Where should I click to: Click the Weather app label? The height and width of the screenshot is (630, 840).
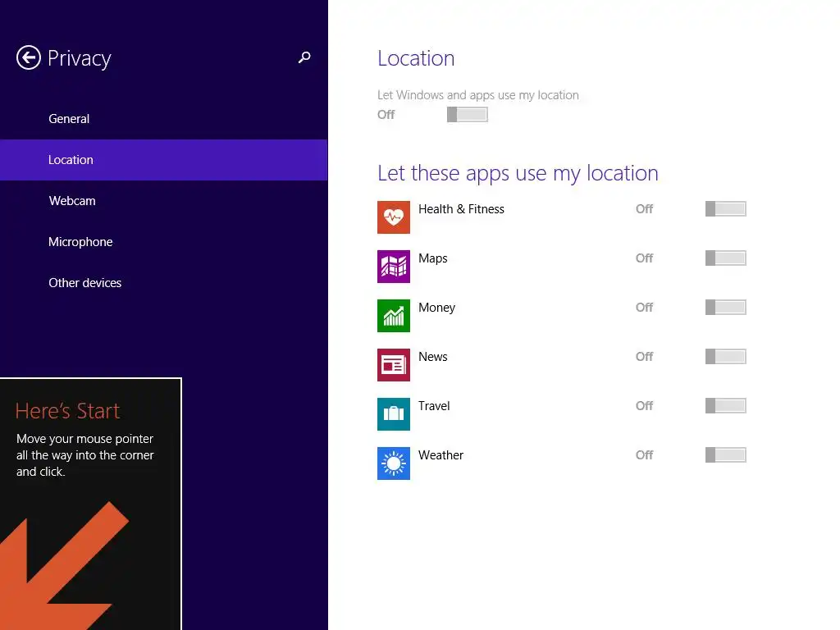click(x=441, y=455)
